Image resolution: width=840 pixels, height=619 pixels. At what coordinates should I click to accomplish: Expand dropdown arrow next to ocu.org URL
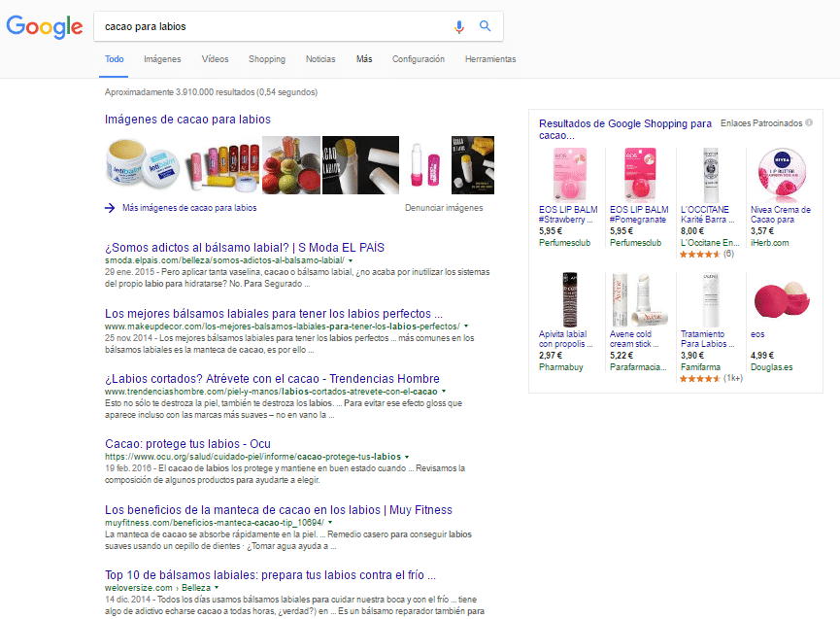click(407, 457)
